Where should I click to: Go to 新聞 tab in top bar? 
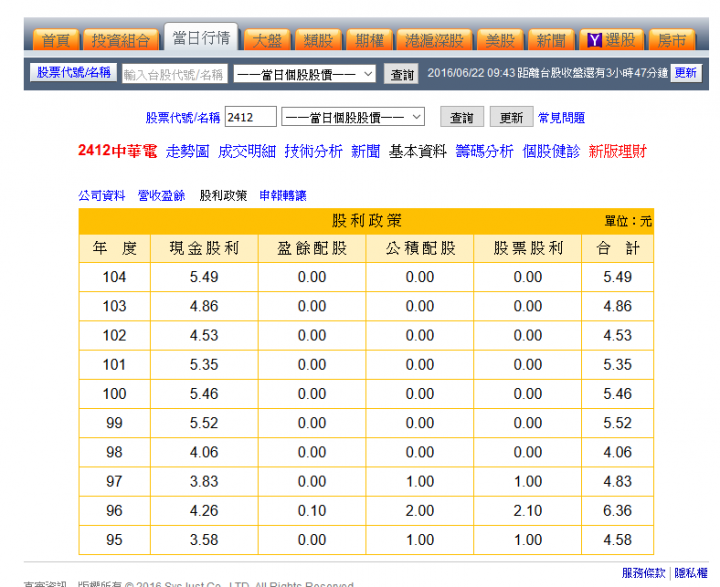click(551, 40)
